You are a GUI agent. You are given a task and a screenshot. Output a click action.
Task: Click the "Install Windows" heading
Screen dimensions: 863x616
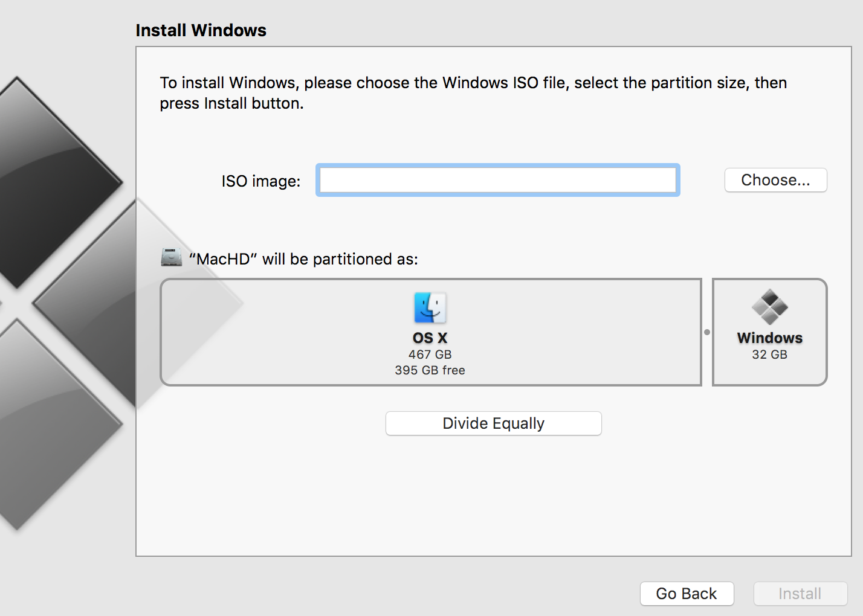coord(201,30)
